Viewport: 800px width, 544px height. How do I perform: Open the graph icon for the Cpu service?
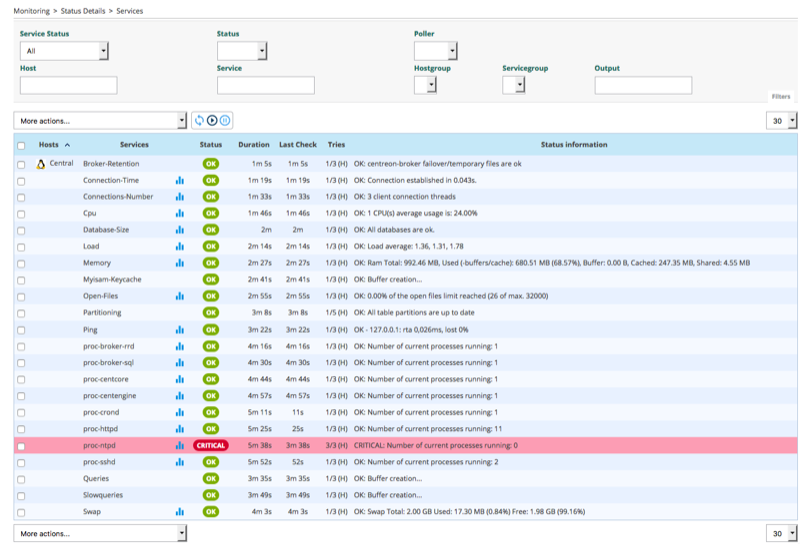(x=180, y=213)
